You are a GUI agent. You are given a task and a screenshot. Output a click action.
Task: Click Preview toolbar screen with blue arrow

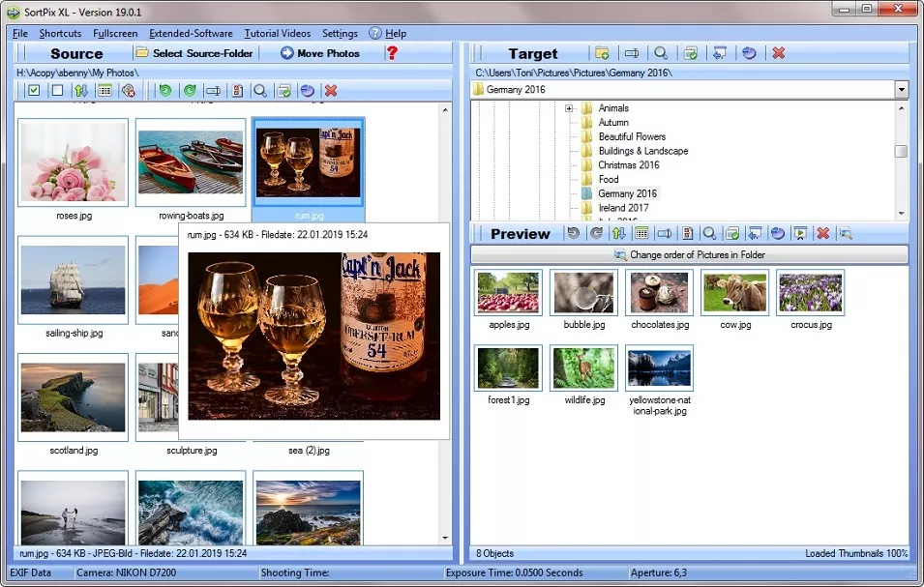pos(755,234)
